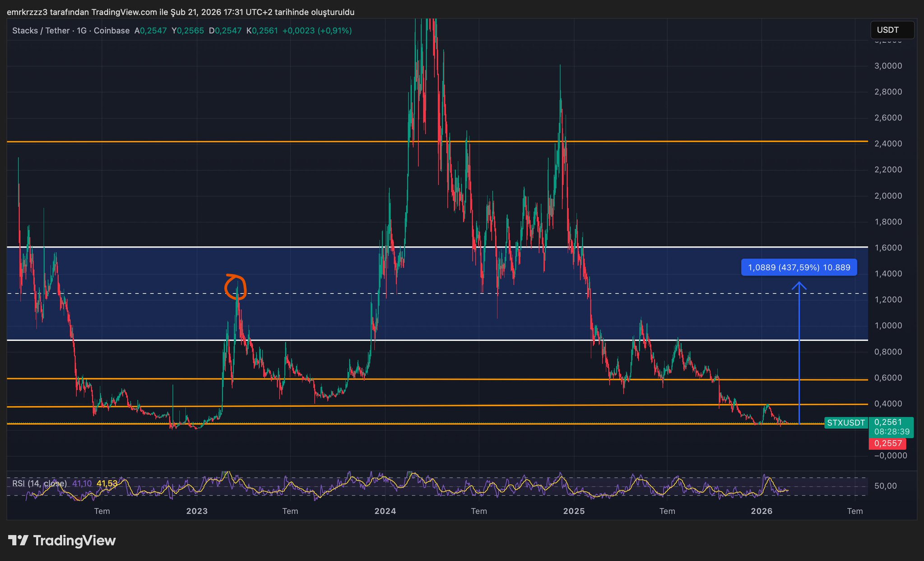The width and height of the screenshot is (924, 561).
Task: Click the TradingView logo icon
Action: [18, 540]
